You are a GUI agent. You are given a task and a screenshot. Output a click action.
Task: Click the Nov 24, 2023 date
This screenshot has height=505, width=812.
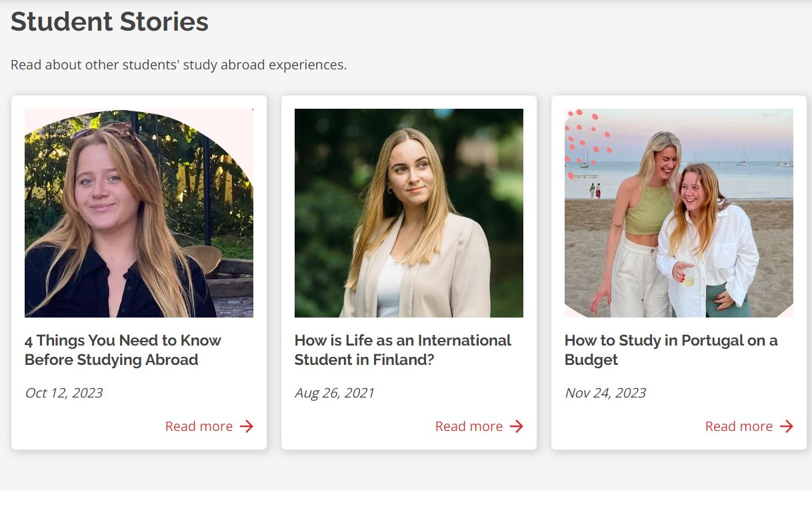(605, 393)
